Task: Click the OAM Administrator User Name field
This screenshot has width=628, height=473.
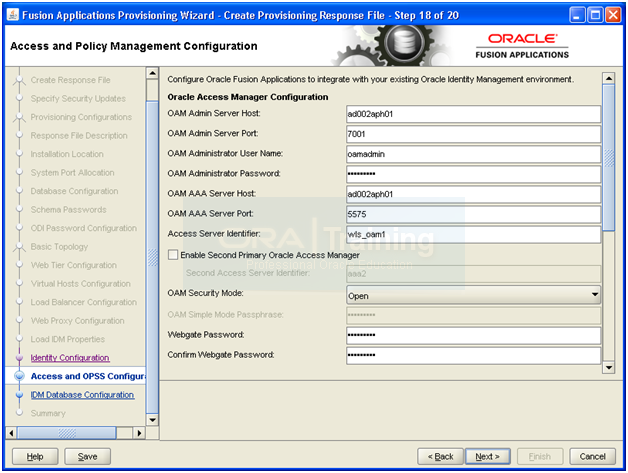Action: point(473,154)
